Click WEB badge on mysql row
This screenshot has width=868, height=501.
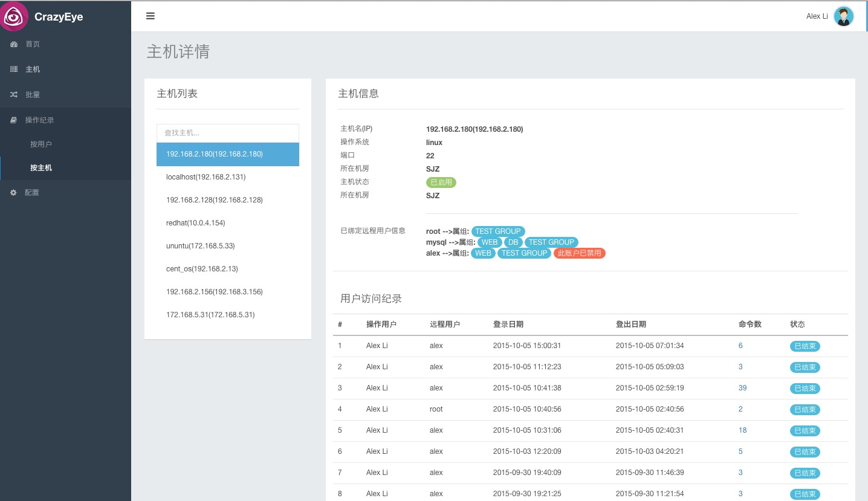490,242
